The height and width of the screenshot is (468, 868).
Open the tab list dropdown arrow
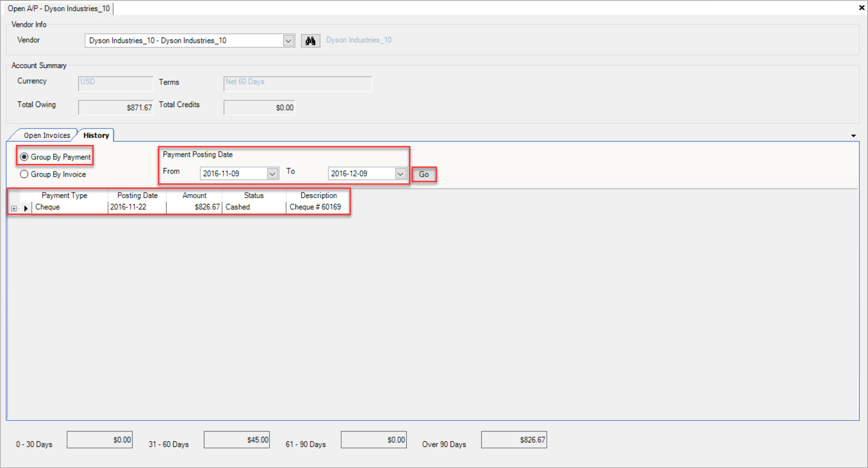coord(854,136)
